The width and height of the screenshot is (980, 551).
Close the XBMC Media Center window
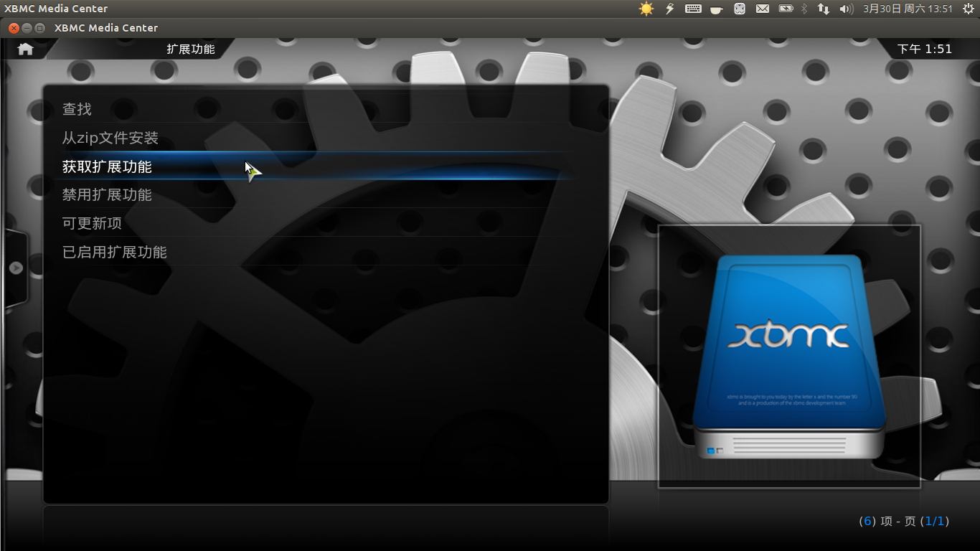click(x=14, y=28)
